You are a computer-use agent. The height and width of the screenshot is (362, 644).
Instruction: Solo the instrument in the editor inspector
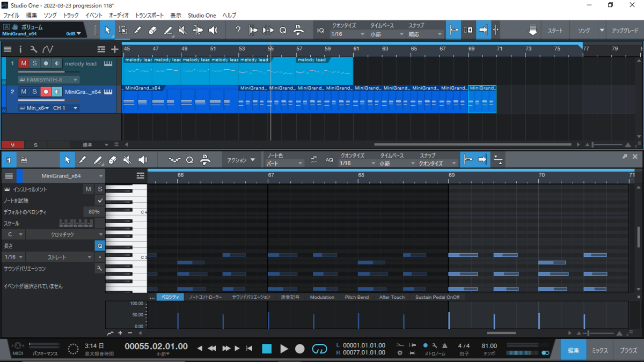[x=100, y=189]
